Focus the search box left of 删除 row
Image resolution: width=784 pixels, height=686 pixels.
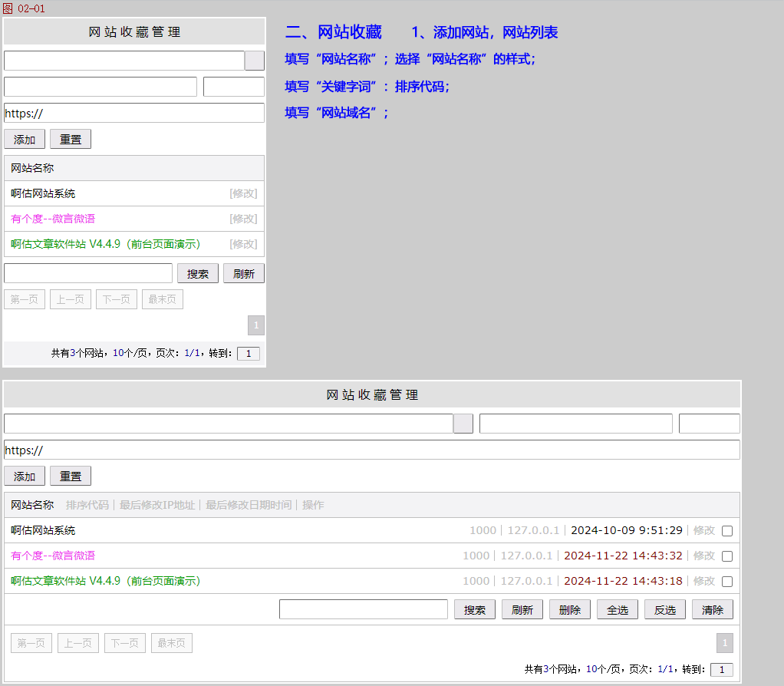pyautogui.click(x=363, y=610)
